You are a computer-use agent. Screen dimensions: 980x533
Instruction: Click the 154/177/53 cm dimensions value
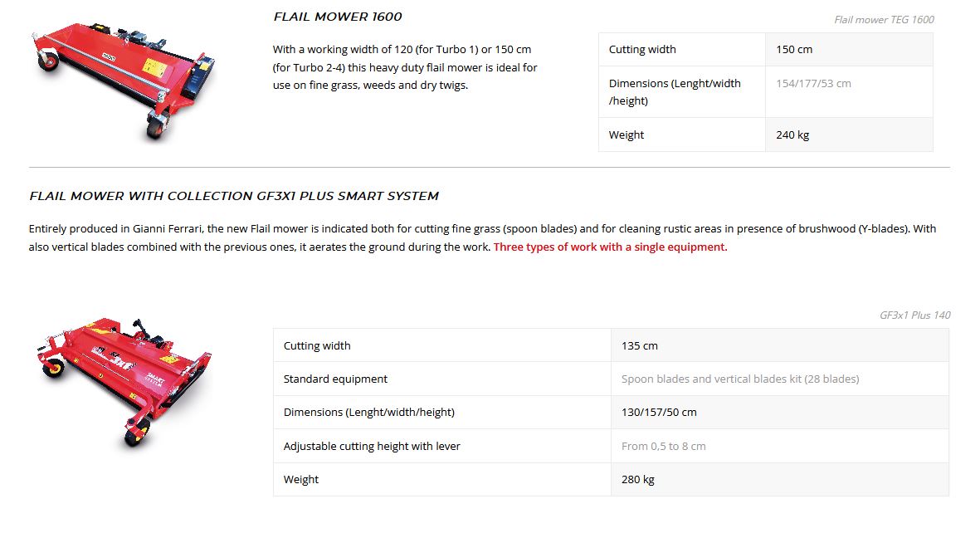click(813, 84)
